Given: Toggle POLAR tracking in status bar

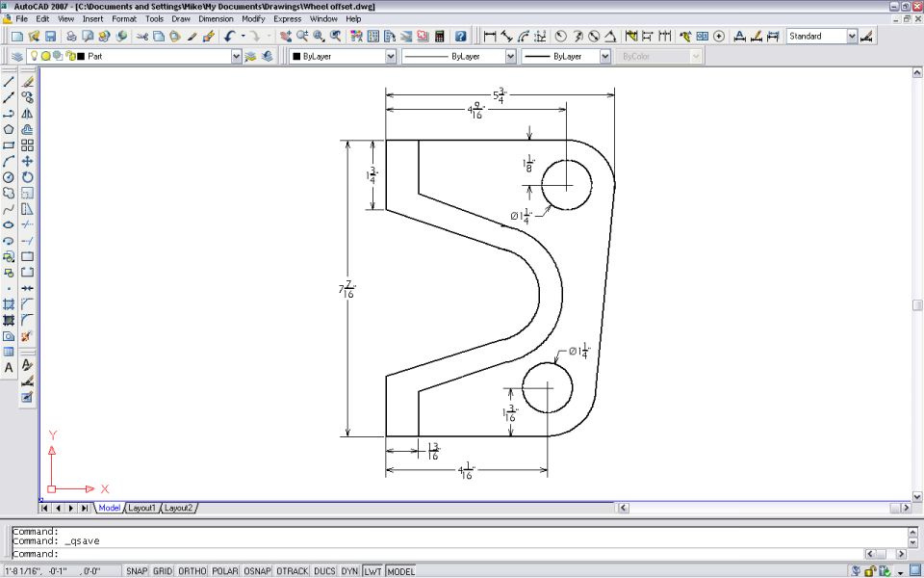Looking at the screenshot, I should click(x=225, y=571).
